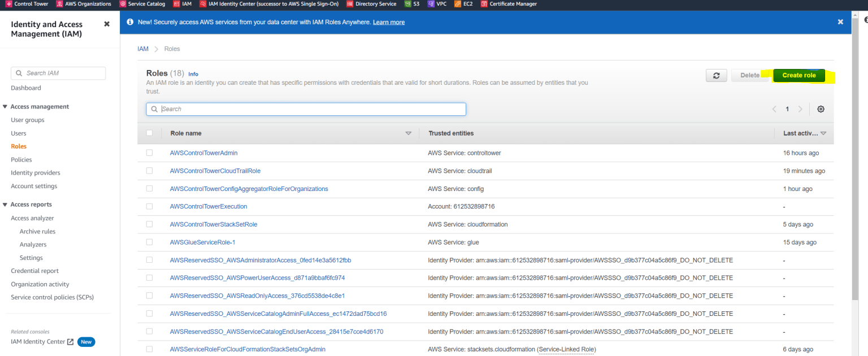The width and height of the screenshot is (868, 356).
Task: Open the VPC bookmark
Action: (438, 4)
